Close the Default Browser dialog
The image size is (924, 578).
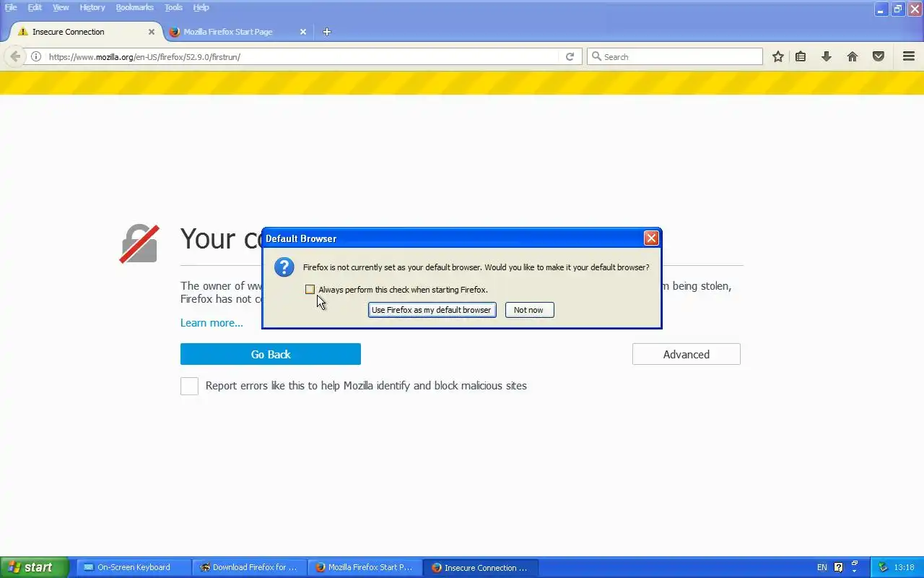tap(651, 238)
